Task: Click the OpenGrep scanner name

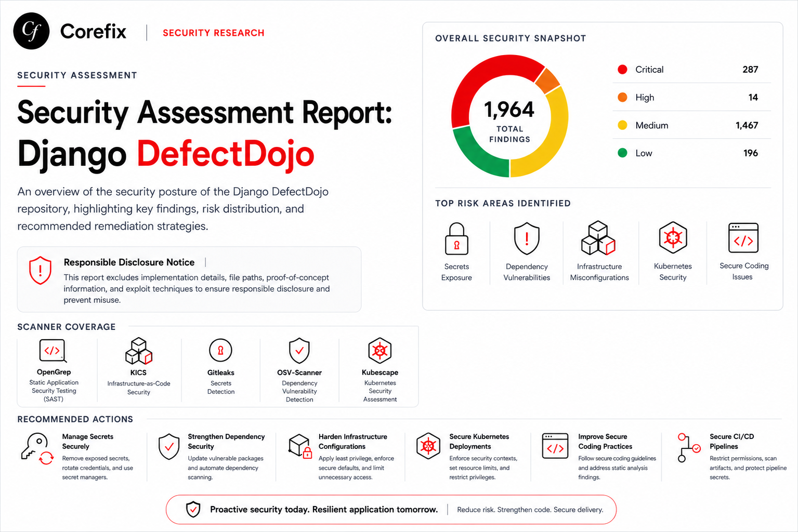Action: pos(54,372)
